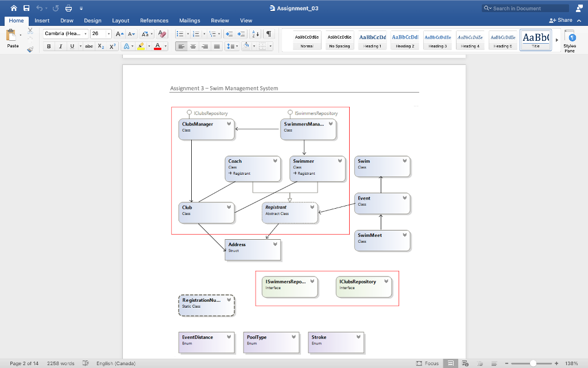Toggle Italic formatting
Image resolution: width=588 pixels, height=368 pixels.
pos(60,46)
